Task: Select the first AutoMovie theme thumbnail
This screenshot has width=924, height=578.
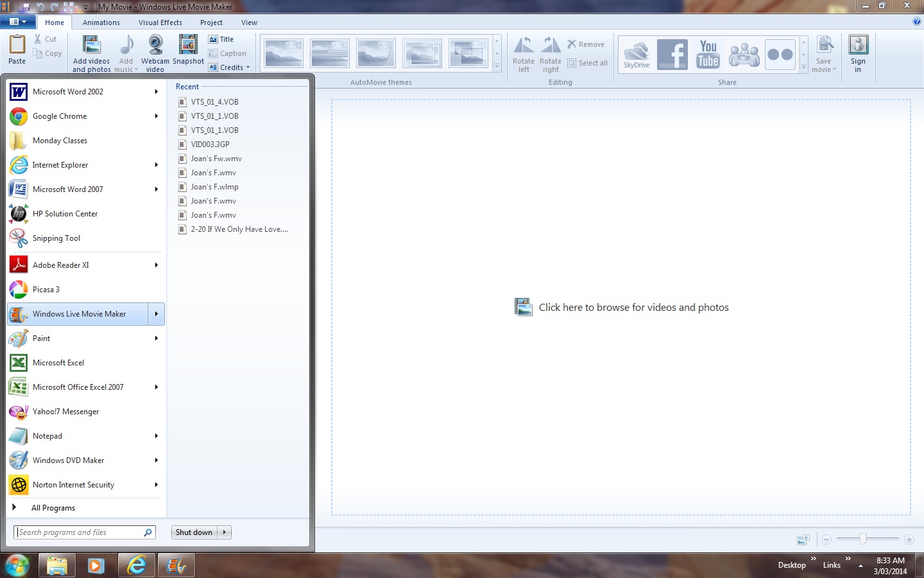Action: (283, 54)
